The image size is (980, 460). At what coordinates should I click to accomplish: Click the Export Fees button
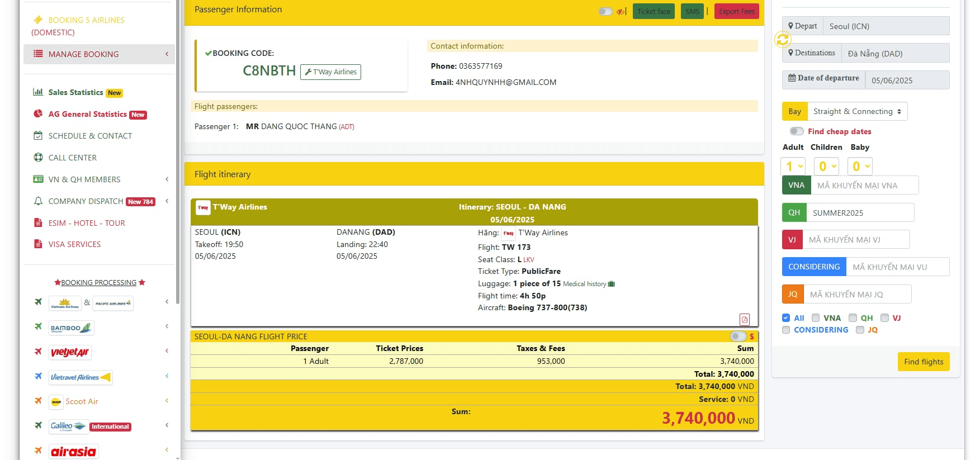click(736, 11)
